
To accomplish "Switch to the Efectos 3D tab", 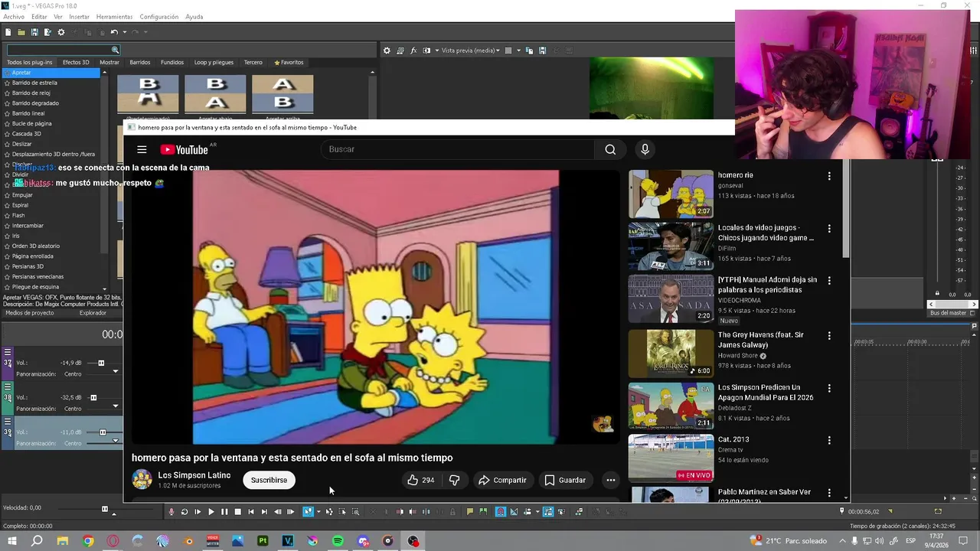I will [x=76, y=62].
